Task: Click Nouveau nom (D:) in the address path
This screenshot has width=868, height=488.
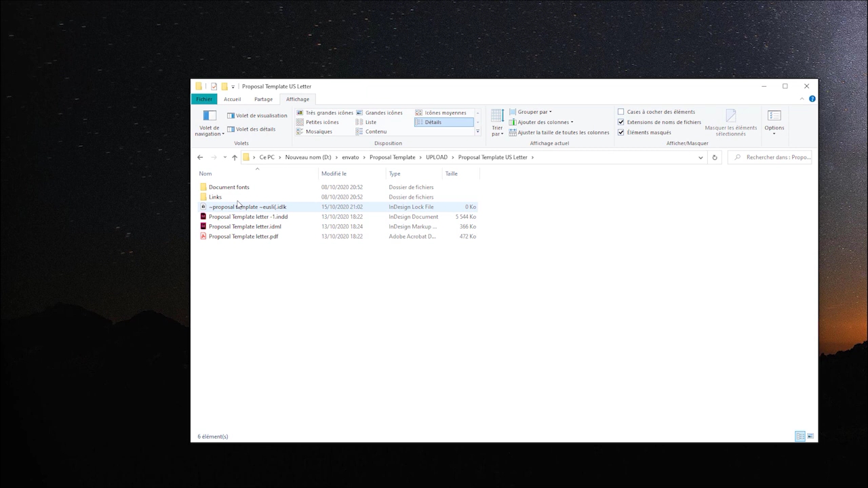Action: point(308,157)
